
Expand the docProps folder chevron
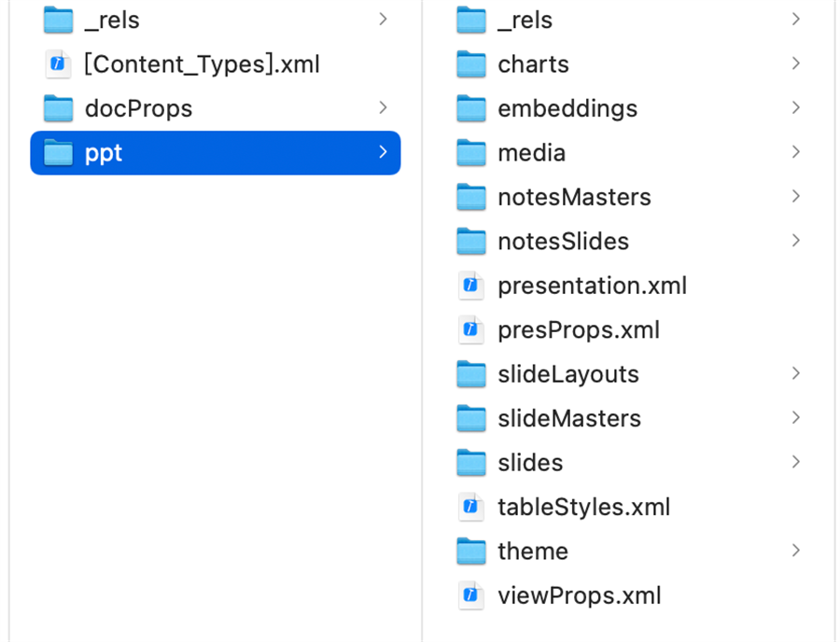tap(383, 108)
